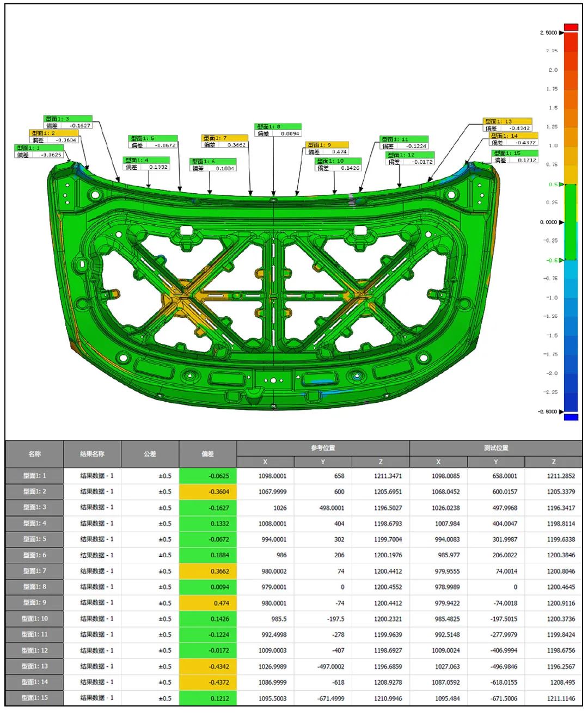Image resolution: width=588 pixels, height=713 pixels.
Task: Select table row name 型面1: 1
Action: pyautogui.click(x=35, y=476)
